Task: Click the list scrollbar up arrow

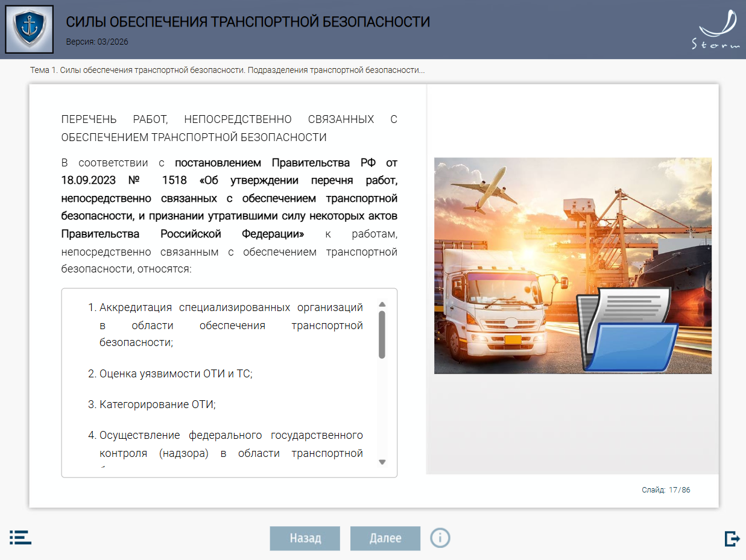Action: pos(382,305)
